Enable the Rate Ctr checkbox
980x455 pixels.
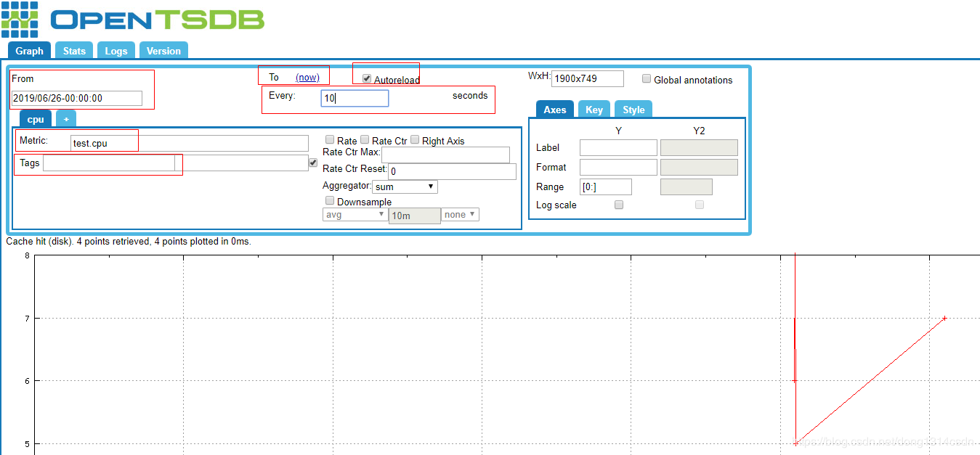click(365, 140)
